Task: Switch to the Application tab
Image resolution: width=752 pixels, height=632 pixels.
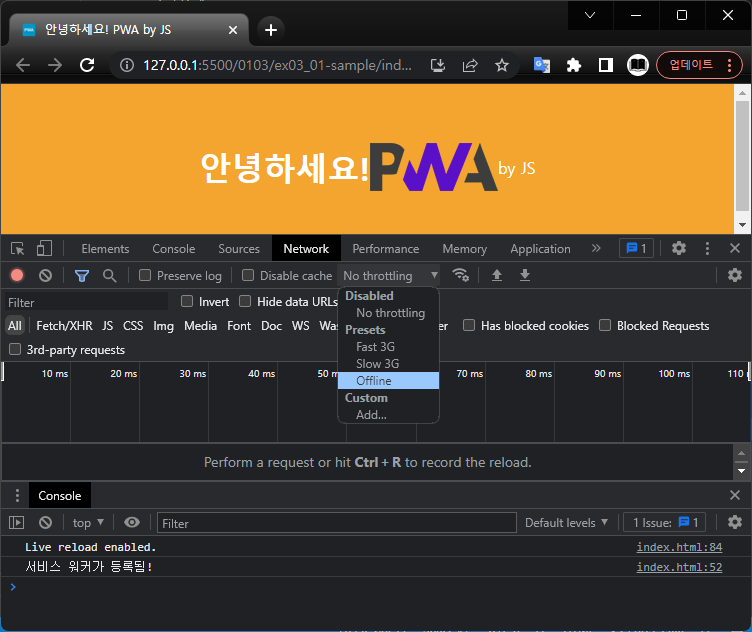Action: [540, 249]
